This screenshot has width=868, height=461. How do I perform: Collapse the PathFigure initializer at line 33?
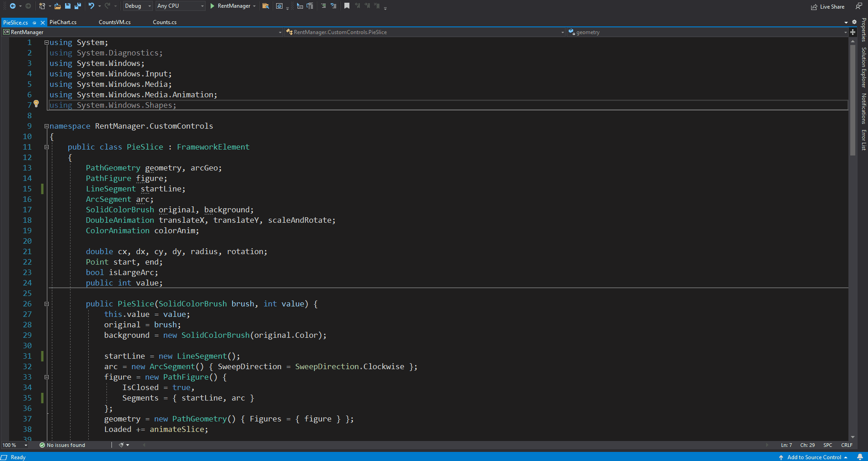(46, 377)
